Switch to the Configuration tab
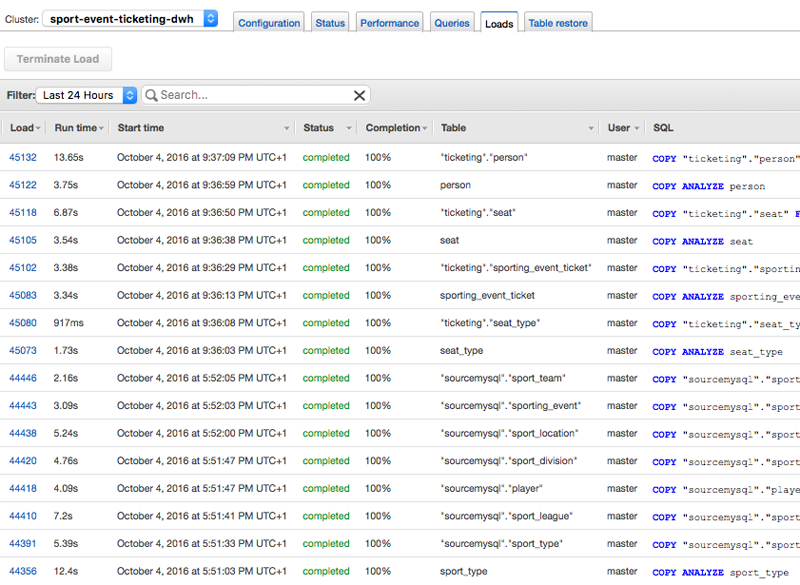The height and width of the screenshot is (585, 800). pyautogui.click(x=269, y=23)
